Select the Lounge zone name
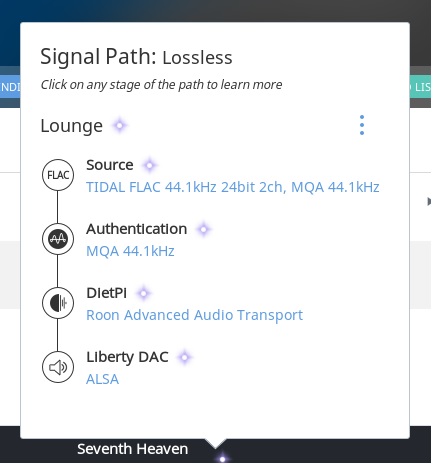The width and height of the screenshot is (435, 464). pyautogui.click(x=71, y=126)
